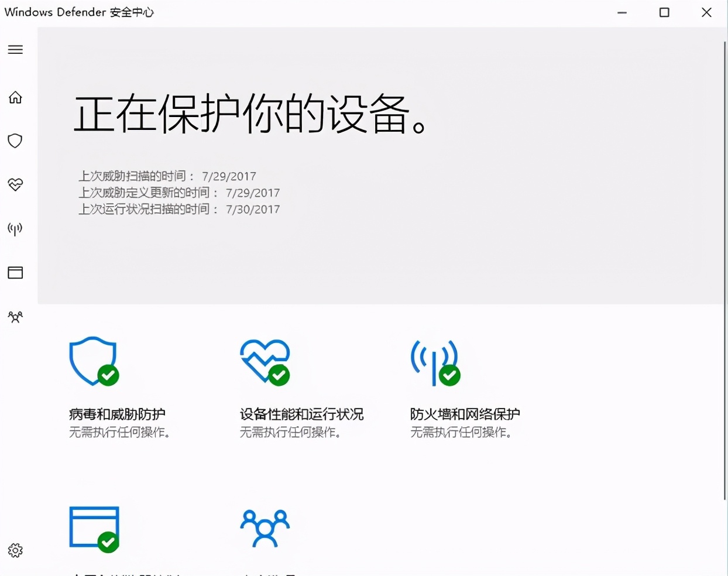Click the heart-pulse icon on 设备性能和运行状况 tile

(265, 361)
